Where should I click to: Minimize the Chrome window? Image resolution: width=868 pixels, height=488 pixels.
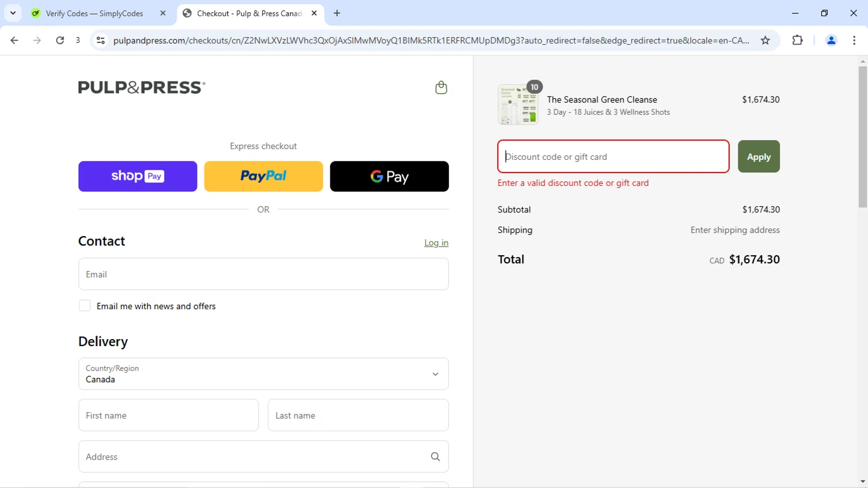coord(795,13)
